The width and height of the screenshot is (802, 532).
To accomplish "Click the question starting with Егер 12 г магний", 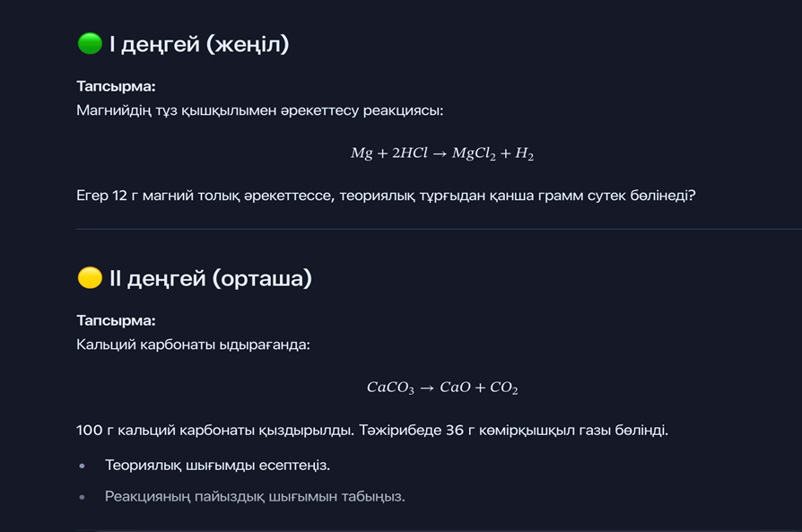I will (386, 196).
